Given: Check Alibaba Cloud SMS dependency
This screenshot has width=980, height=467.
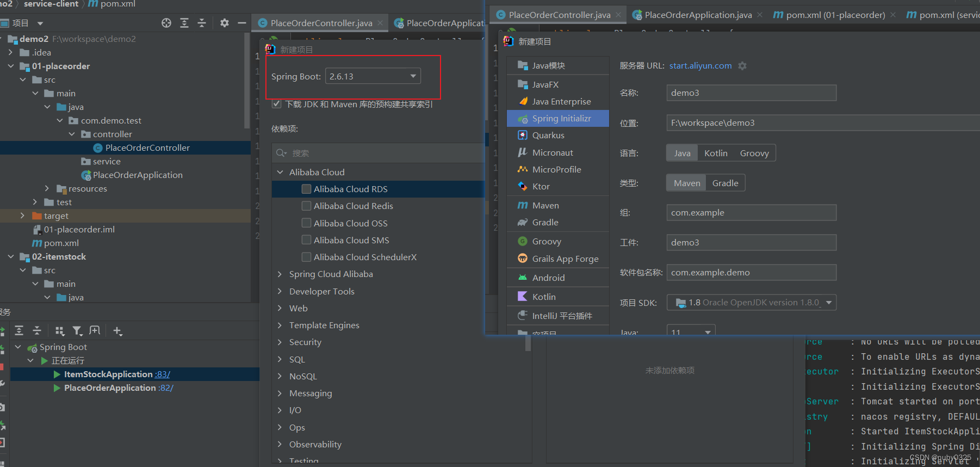Looking at the screenshot, I should coord(307,240).
